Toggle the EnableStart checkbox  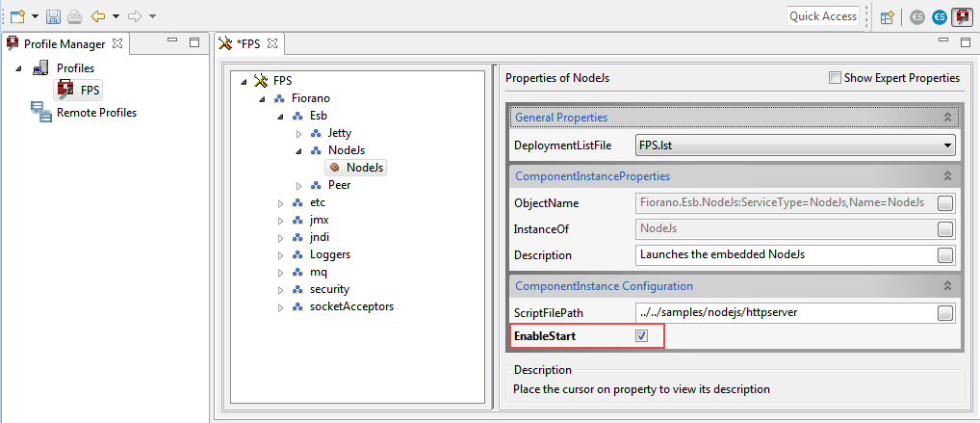click(x=642, y=336)
